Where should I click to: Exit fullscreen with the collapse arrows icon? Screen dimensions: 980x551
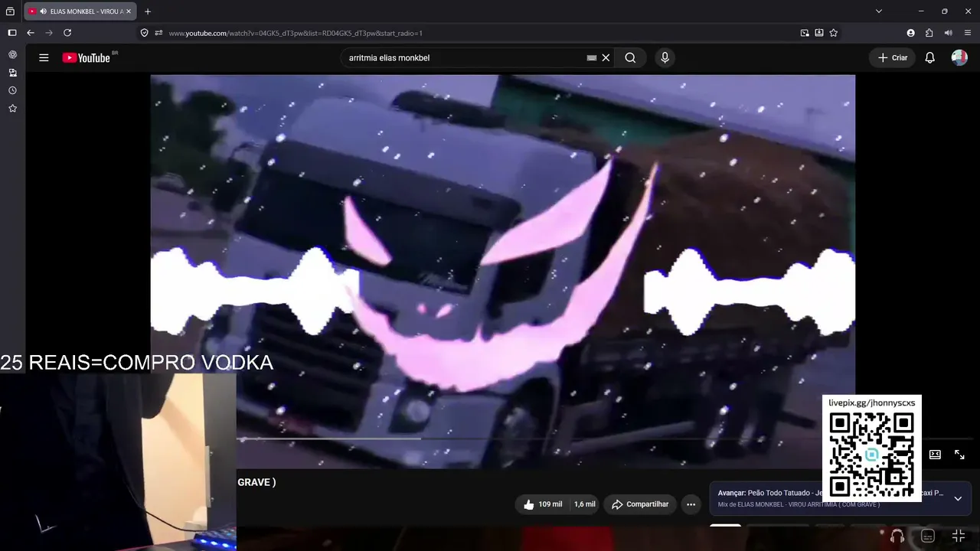958,536
